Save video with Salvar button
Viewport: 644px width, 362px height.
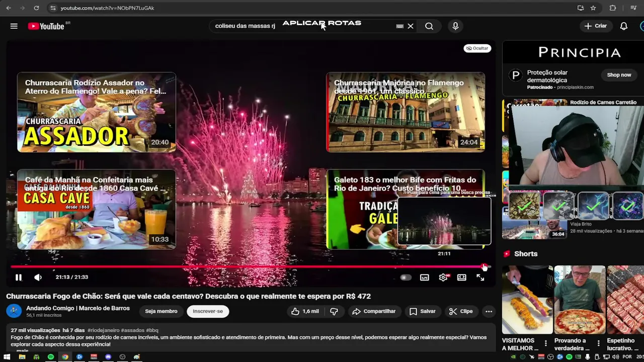click(x=422, y=311)
